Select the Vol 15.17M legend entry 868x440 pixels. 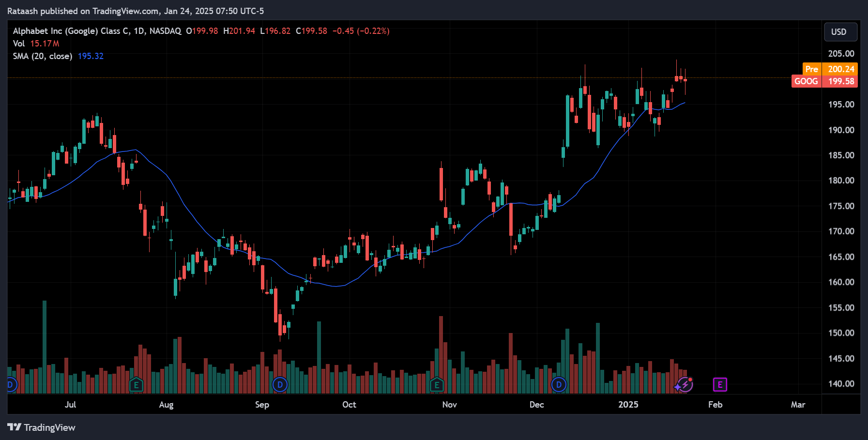click(x=36, y=44)
